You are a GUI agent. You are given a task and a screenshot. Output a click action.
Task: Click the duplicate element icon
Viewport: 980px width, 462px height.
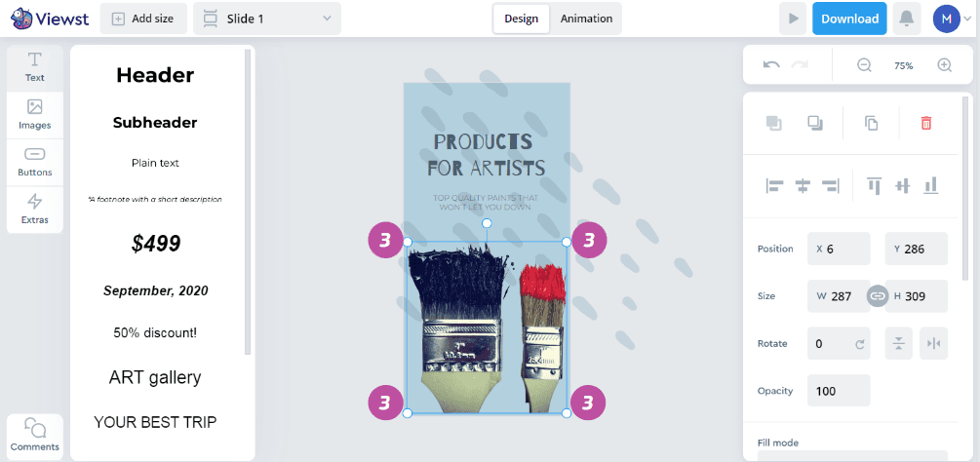point(871,123)
